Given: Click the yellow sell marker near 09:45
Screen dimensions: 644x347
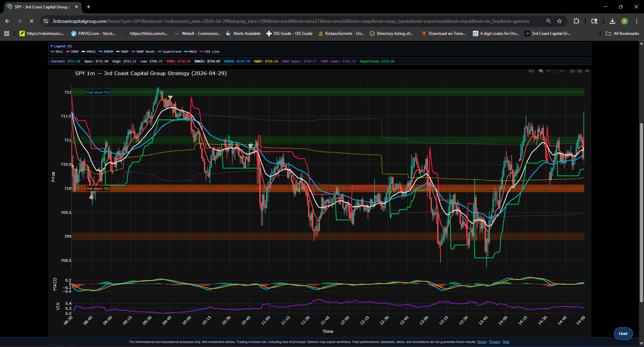Looking at the screenshot, I should 170,98.
